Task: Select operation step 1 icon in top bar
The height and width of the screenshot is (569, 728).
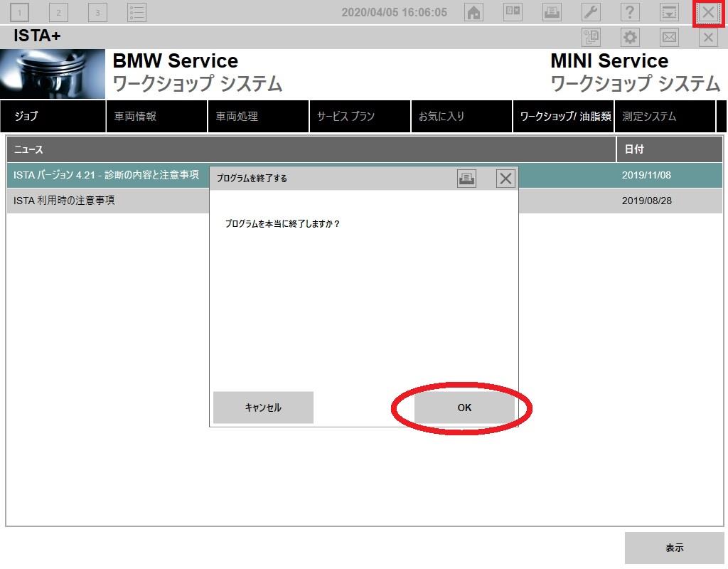Action: pos(19,13)
